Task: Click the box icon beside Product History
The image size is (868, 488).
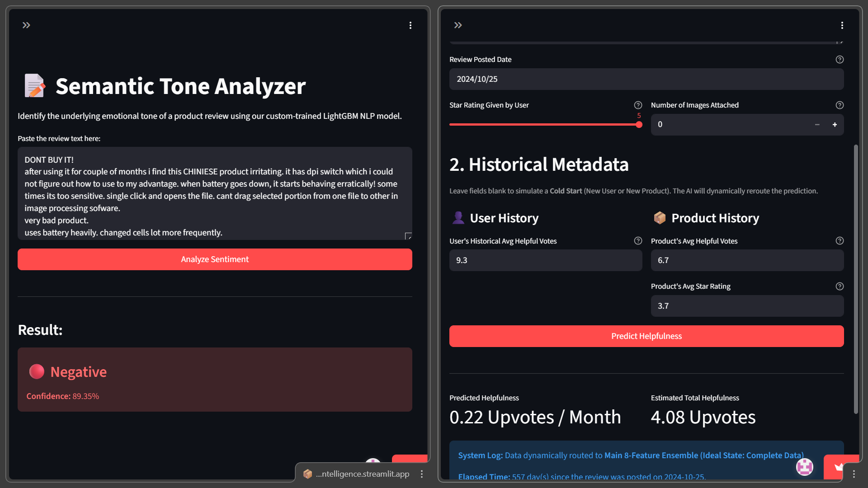Action: pyautogui.click(x=660, y=218)
